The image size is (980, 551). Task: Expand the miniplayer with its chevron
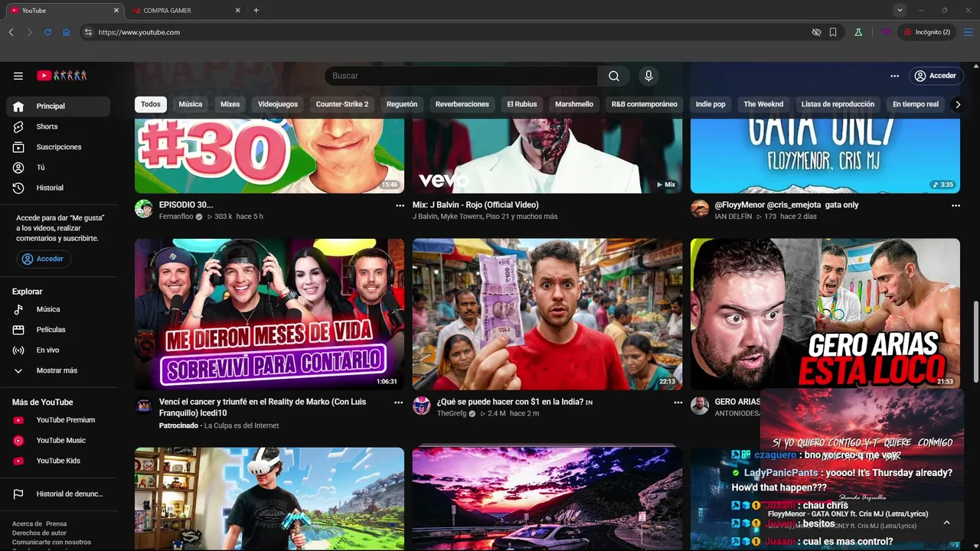(946, 522)
